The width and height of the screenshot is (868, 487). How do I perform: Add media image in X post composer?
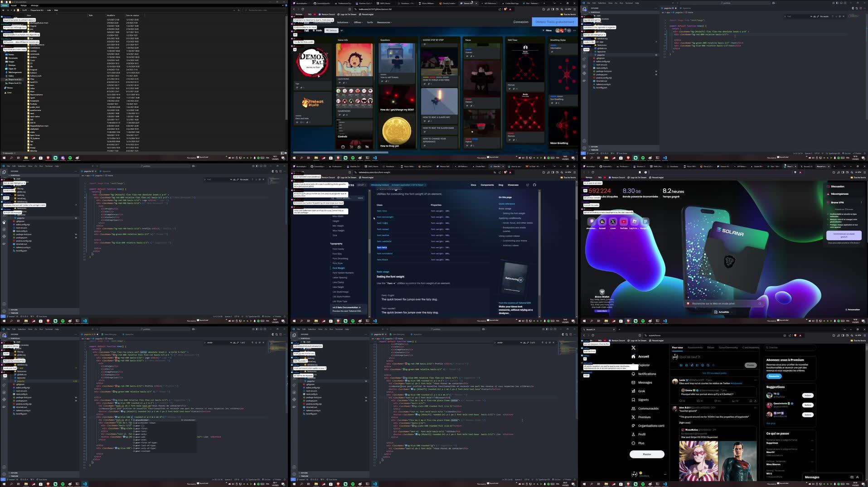click(x=681, y=365)
